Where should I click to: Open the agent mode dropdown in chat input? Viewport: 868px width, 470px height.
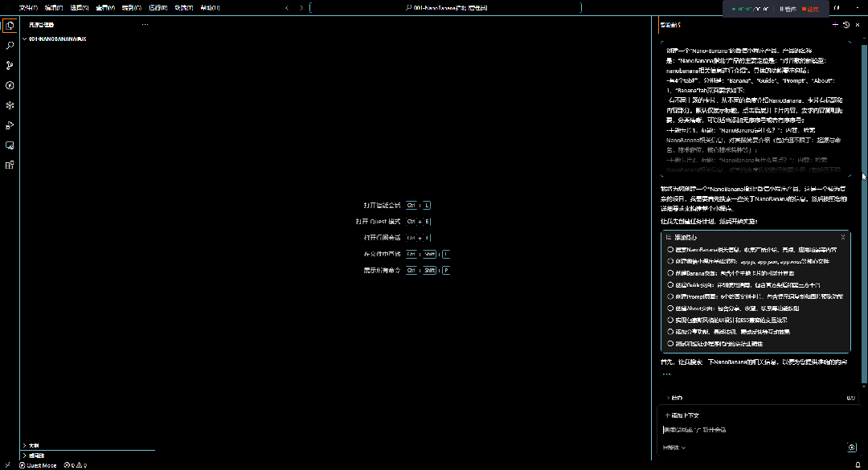coord(675,448)
